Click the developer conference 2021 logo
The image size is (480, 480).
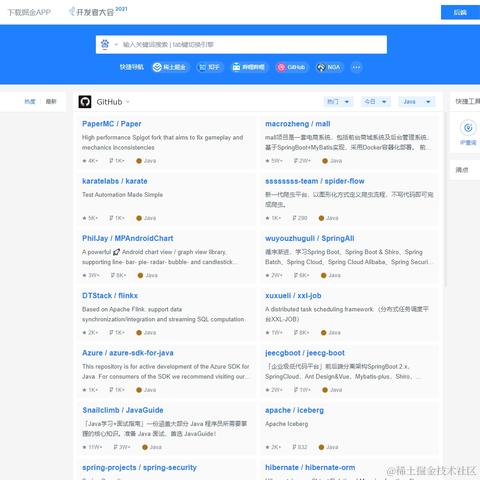pyautogui.click(x=98, y=12)
